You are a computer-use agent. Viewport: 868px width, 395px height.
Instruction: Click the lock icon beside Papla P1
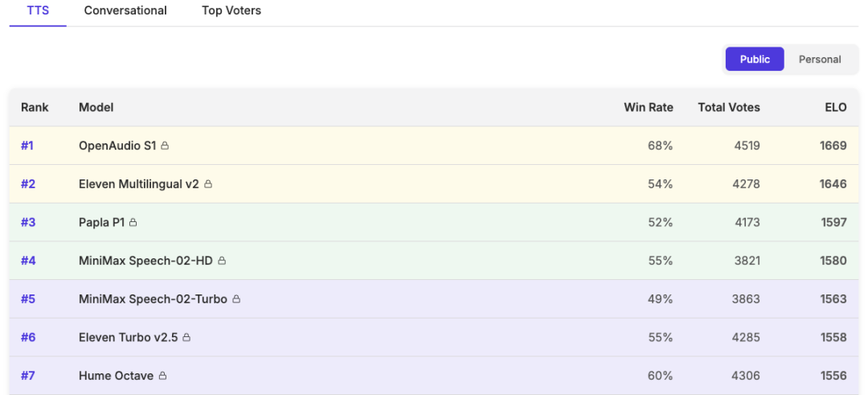point(133,222)
